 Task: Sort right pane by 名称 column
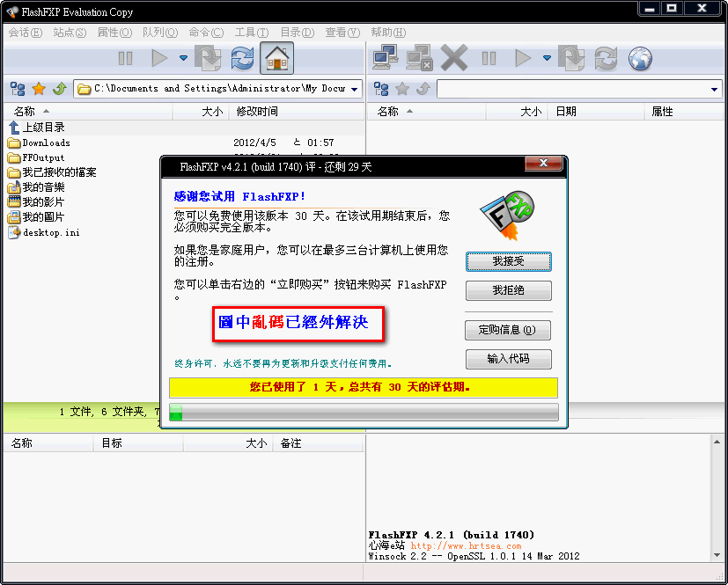point(427,112)
